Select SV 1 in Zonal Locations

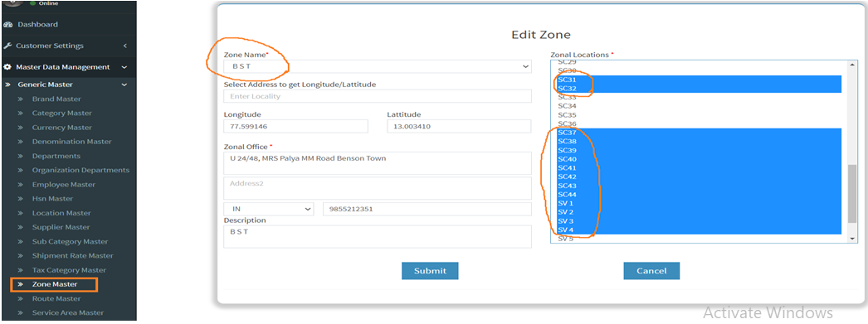(x=700, y=204)
